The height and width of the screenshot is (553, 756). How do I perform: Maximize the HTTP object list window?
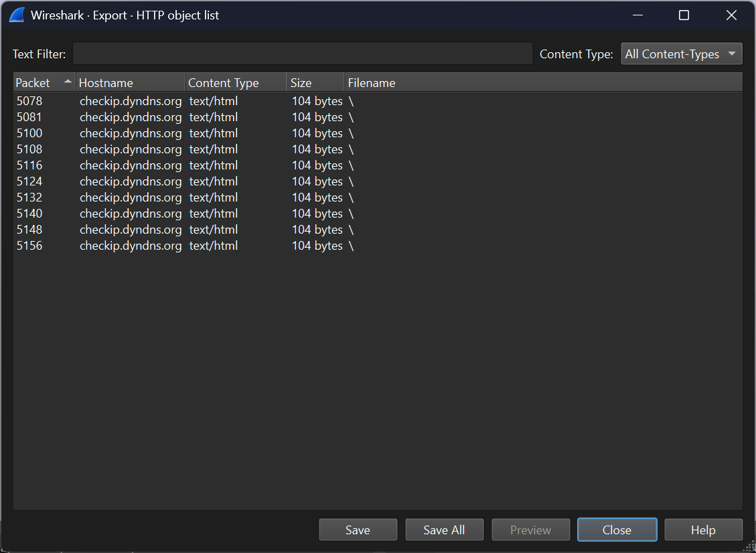click(684, 15)
